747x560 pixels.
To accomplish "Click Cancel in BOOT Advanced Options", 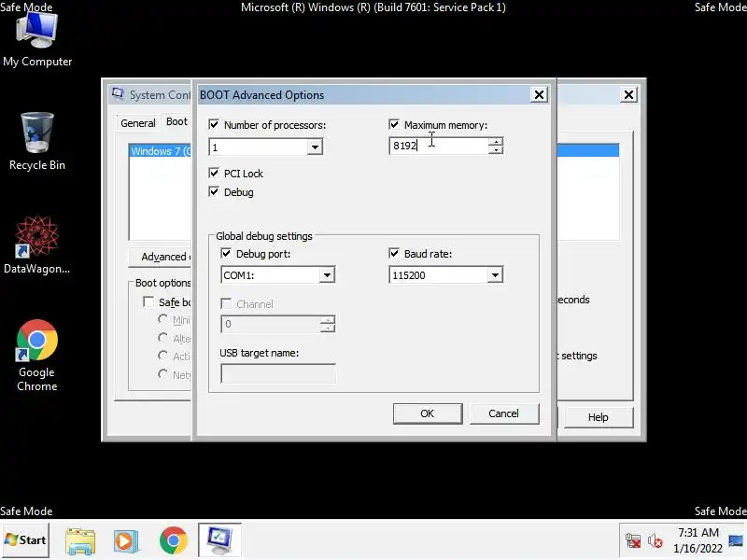I will [504, 413].
